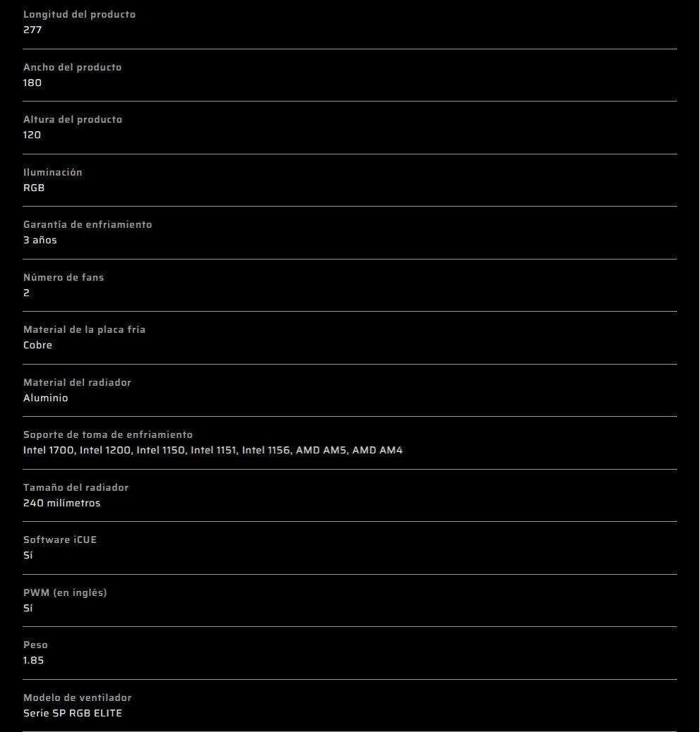Select the Cobre material value

point(37,345)
